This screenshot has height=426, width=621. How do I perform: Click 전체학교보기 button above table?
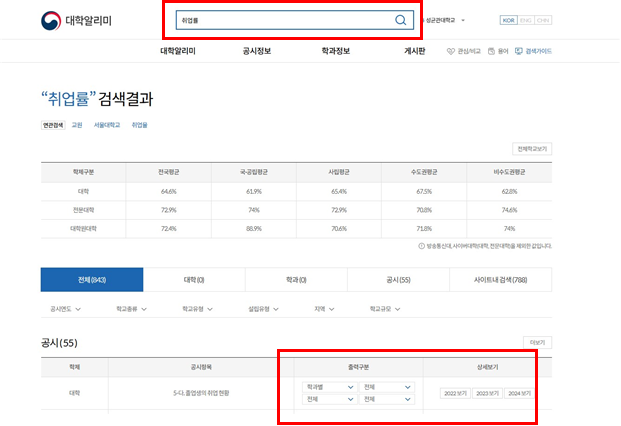[532, 148]
